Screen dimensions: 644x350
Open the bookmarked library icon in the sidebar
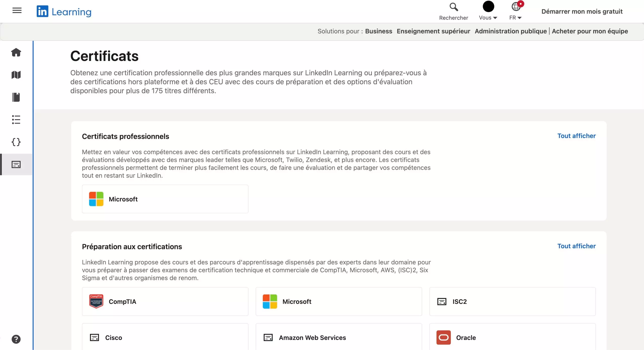[16, 97]
